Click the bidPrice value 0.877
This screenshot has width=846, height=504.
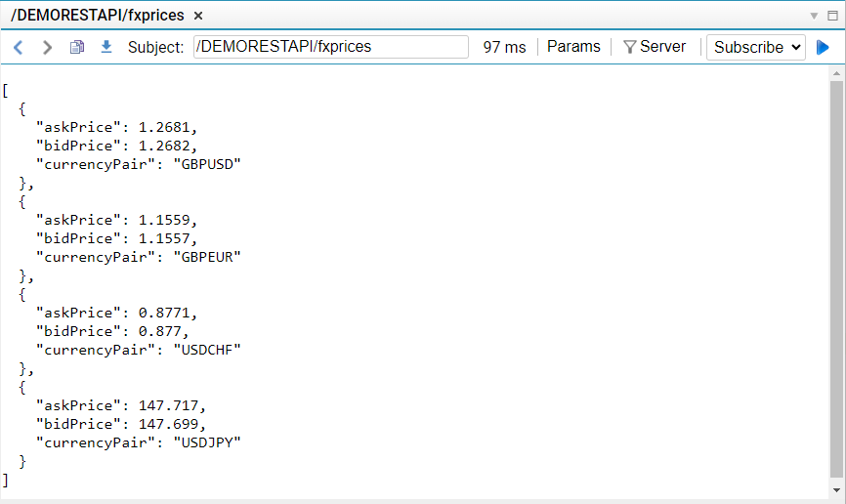159,331
